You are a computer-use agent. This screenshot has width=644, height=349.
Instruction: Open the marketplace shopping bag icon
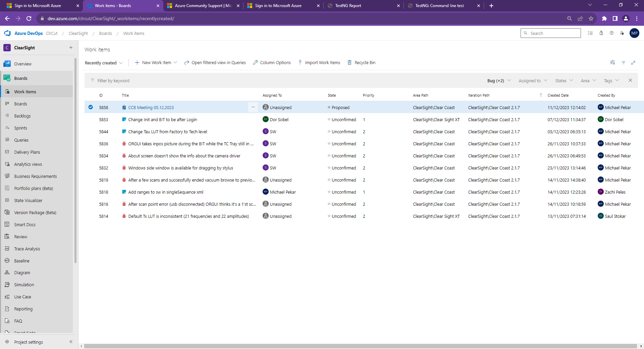pyautogui.click(x=601, y=33)
